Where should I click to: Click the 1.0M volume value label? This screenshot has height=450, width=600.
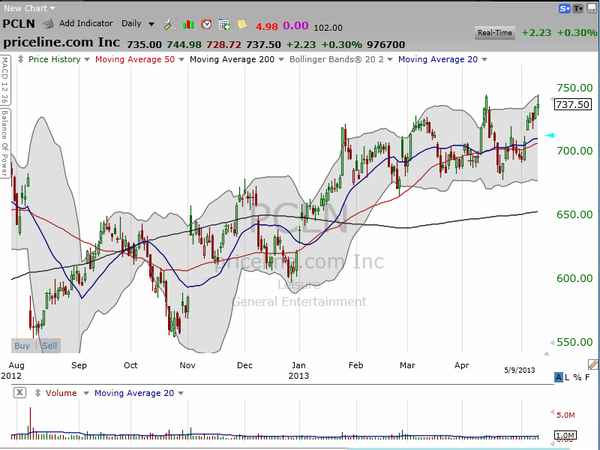click(566, 435)
